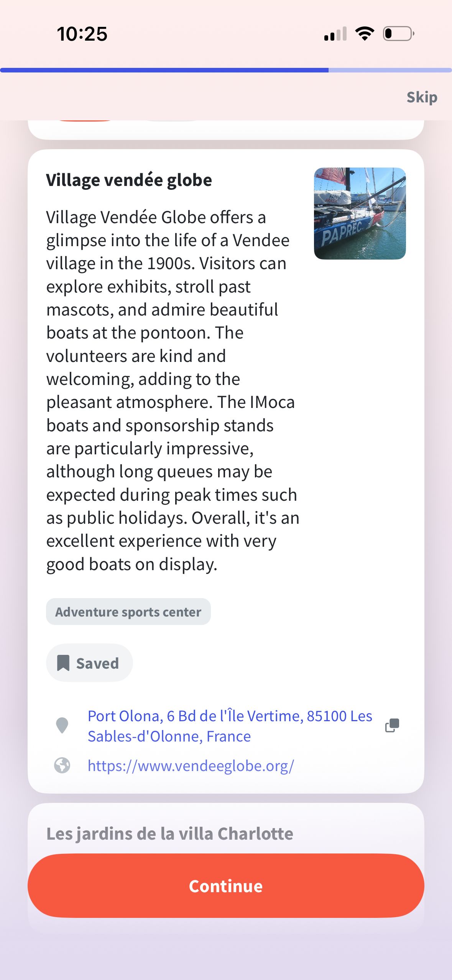
Task: Click the location pin icon
Action: click(62, 725)
